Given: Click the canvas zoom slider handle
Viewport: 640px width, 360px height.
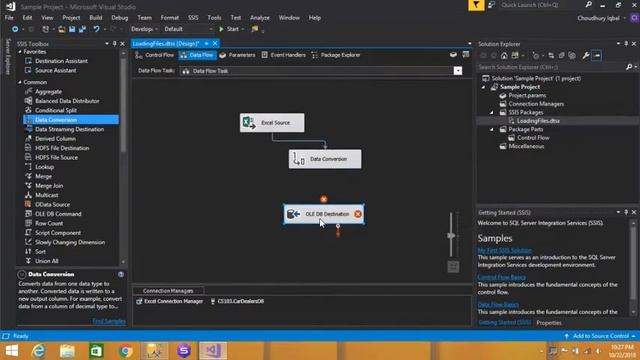Looking at the screenshot, I should 451,236.
